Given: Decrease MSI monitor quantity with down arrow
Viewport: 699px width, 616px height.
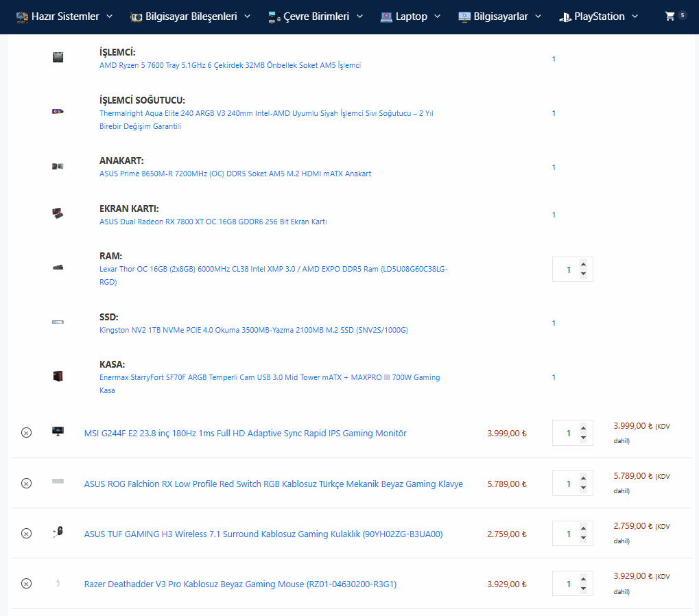Looking at the screenshot, I should (583, 438).
